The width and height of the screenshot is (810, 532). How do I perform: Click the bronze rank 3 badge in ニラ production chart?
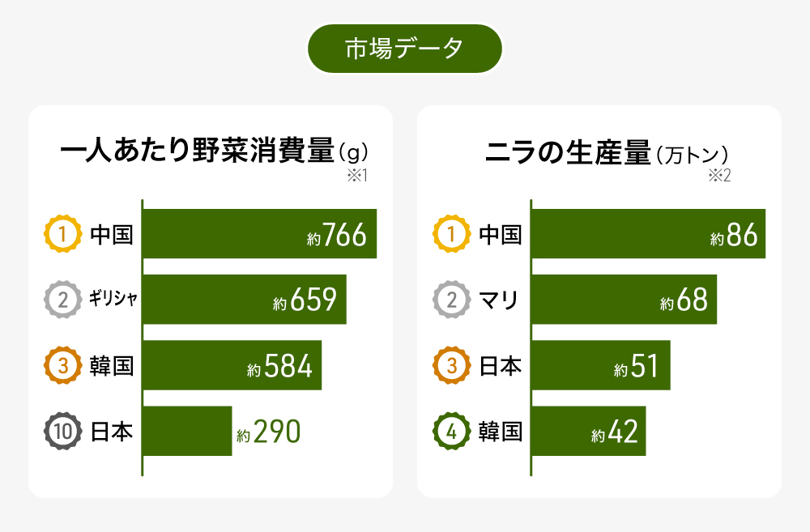point(452,366)
